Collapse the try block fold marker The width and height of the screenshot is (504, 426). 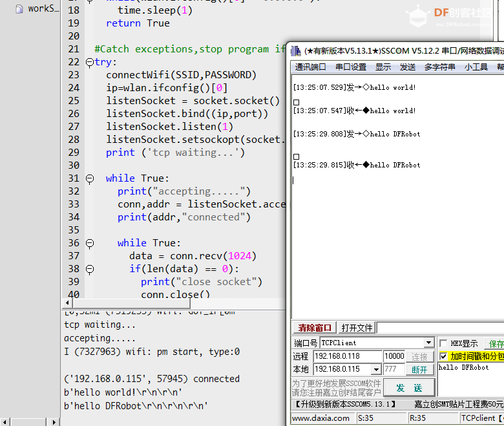coord(90,62)
